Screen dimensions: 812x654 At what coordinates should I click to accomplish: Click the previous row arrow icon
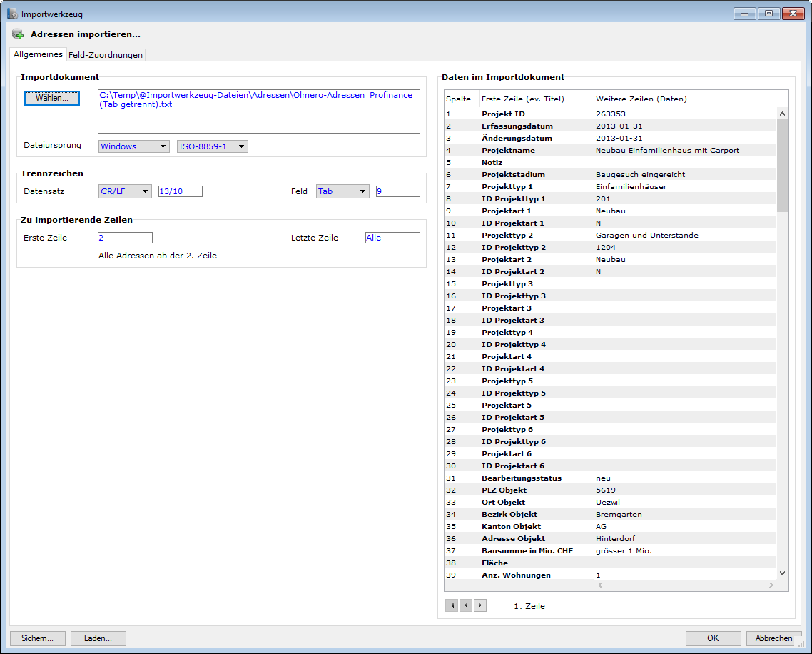(x=466, y=605)
